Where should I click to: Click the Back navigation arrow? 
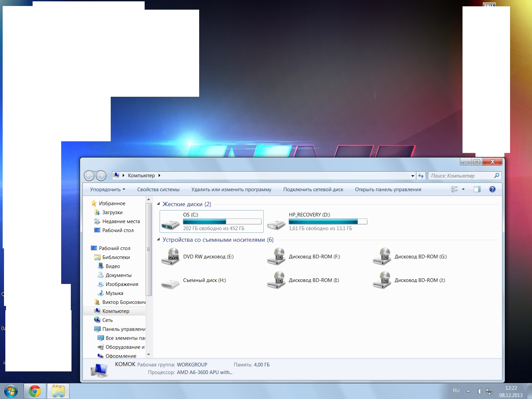tap(89, 176)
